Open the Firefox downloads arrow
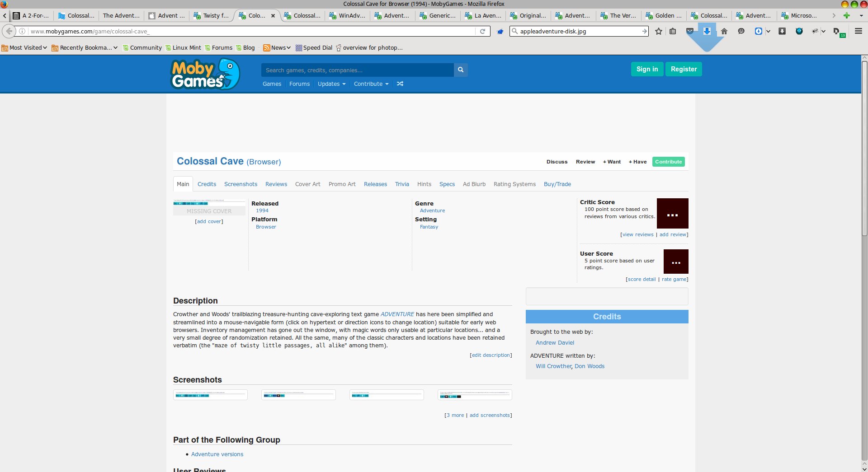Screen dimensions: 868x472 click(707, 31)
